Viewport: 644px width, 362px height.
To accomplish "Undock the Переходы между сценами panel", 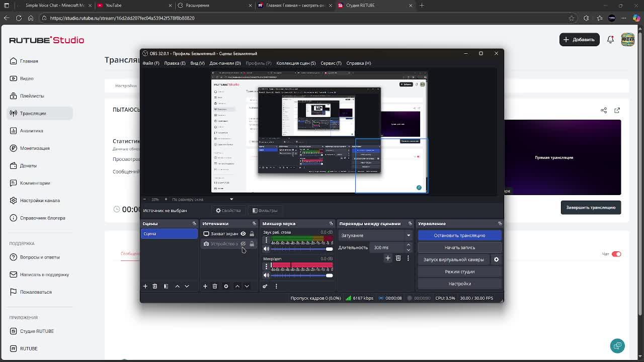I will [x=410, y=224].
